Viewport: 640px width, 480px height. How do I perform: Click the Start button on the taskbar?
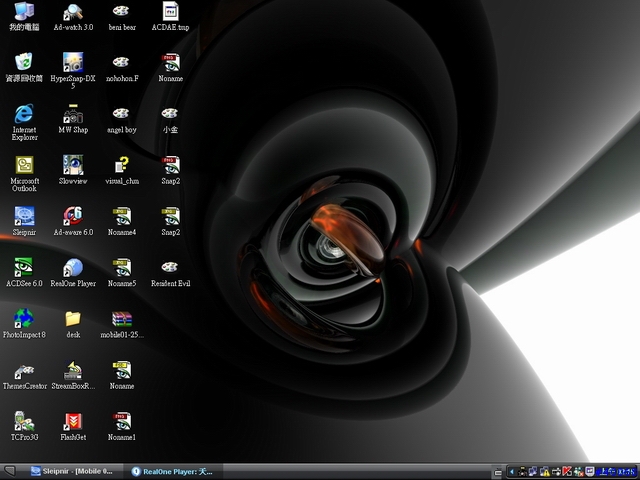pos(9,471)
